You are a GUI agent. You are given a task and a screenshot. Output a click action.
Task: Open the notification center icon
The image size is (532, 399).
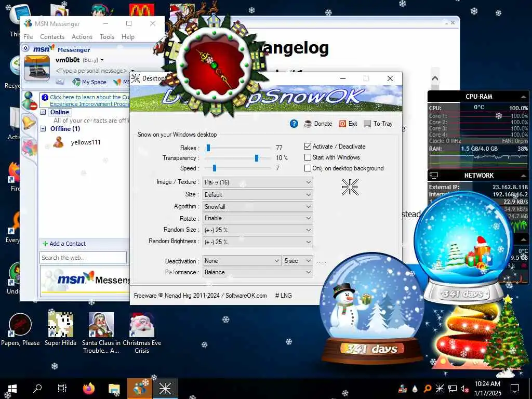pyautogui.click(x=515, y=389)
